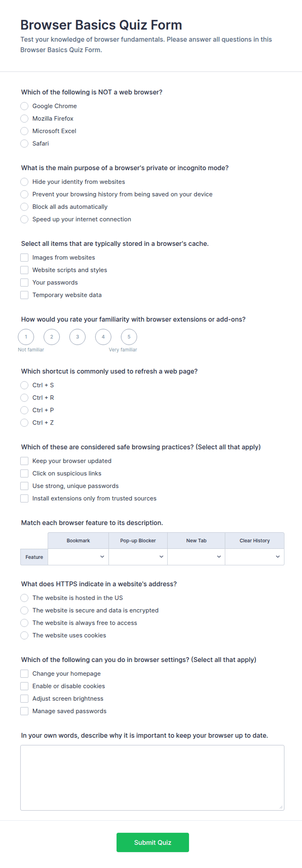Image resolution: width=302 pixels, height=868 pixels.
Task: Expand the Clear History dropdown
Action: click(255, 557)
